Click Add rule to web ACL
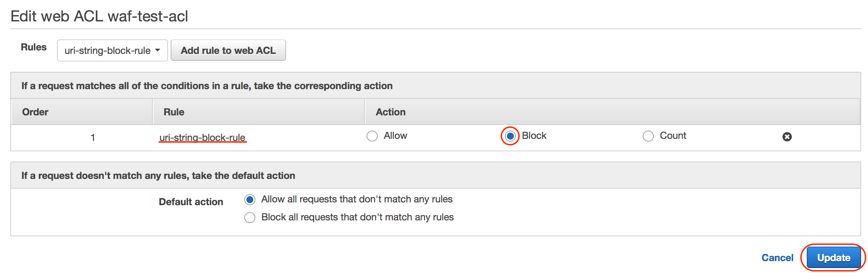The width and height of the screenshot is (868, 277). (x=228, y=50)
